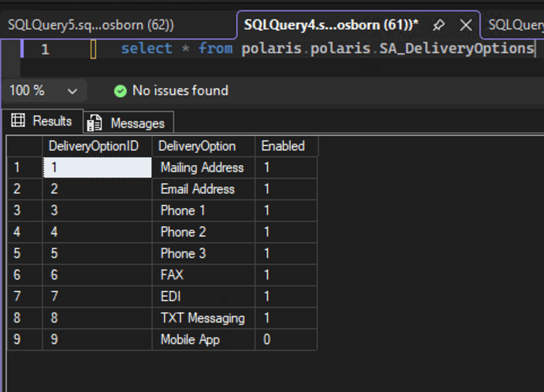Open the partially visible SQLQuery tab on the right
544x392 pixels.
coord(516,25)
